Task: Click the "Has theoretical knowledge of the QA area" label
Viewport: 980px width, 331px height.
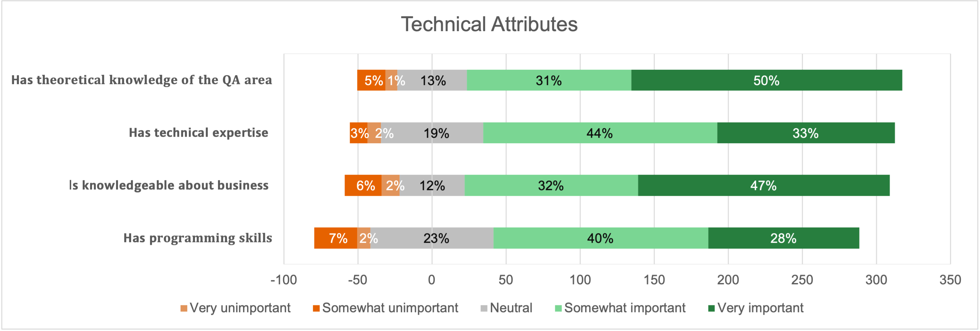Action: click(x=141, y=80)
